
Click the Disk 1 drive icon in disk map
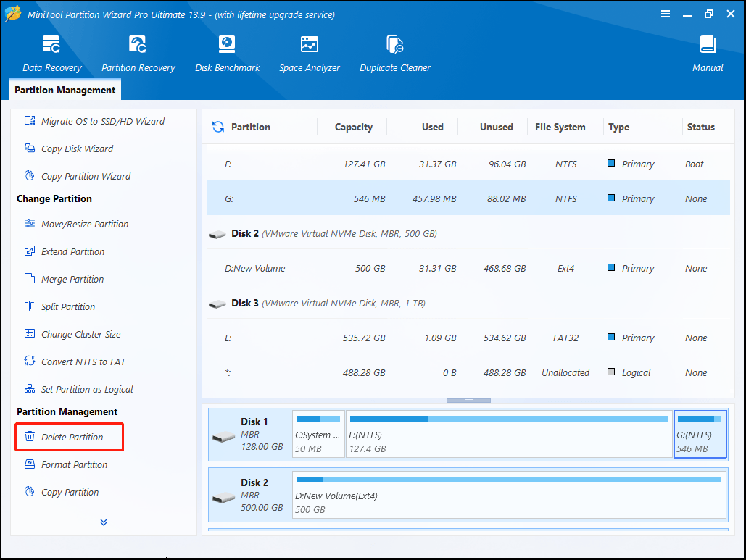tap(223, 436)
